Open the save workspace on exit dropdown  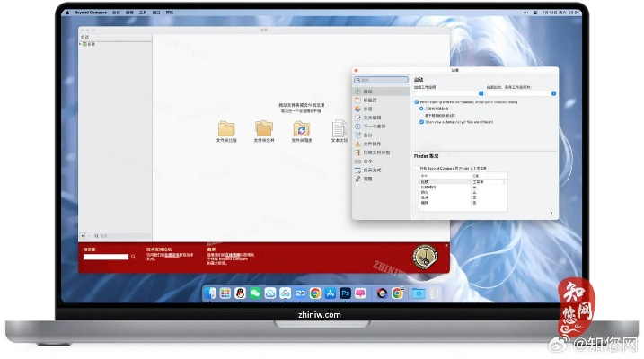(x=554, y=92)
